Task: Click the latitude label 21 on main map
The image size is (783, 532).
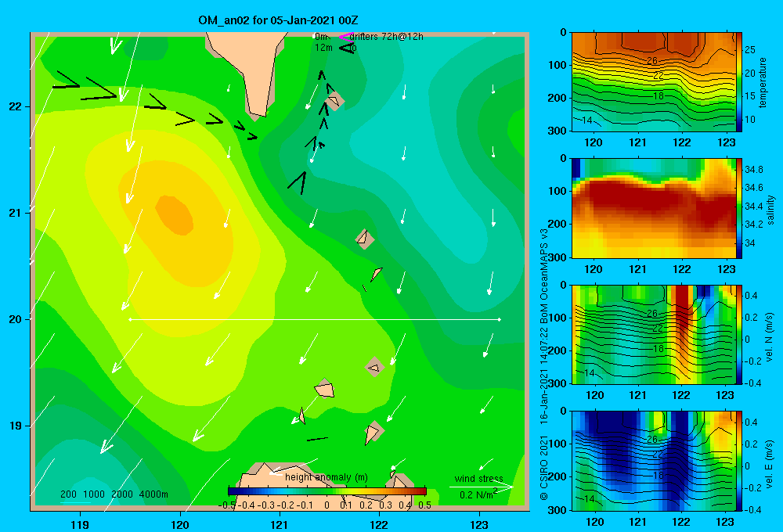Action: tap(15, 213)
